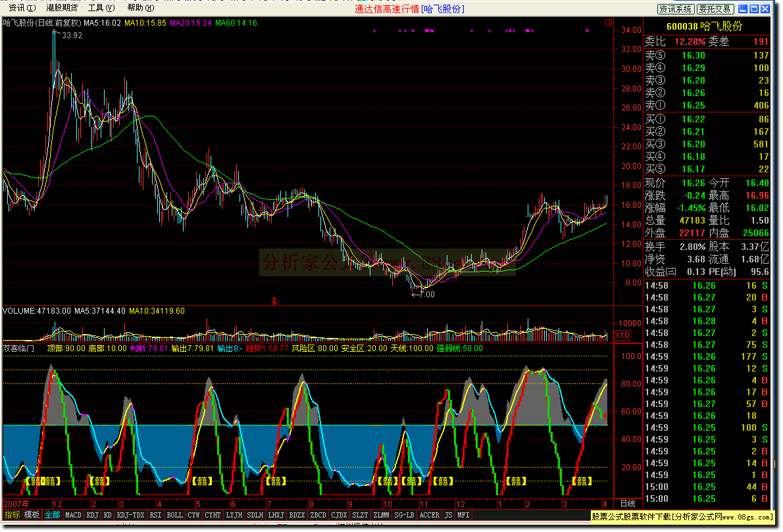Click the 强弱线:50.00 indicator value
783x532 pixels.
tap(459, 349)
